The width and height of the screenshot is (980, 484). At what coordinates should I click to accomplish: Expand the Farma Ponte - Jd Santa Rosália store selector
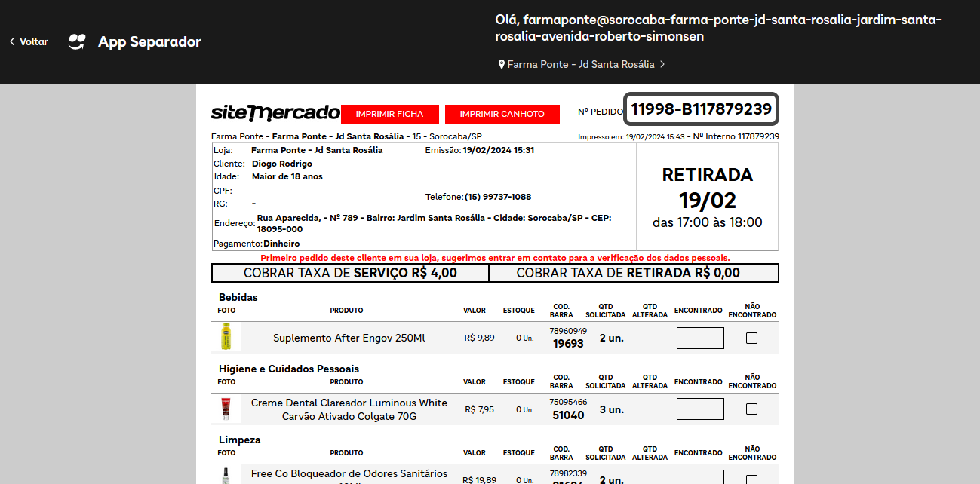tap(580, 65)
